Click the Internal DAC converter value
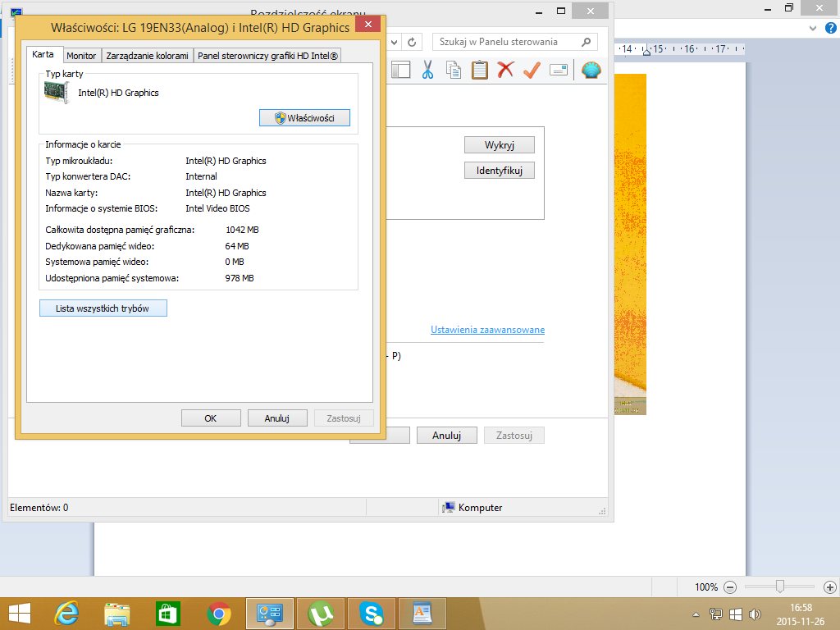Image resolution: width=840 pixels, height=630 pixels. point(202,176)
